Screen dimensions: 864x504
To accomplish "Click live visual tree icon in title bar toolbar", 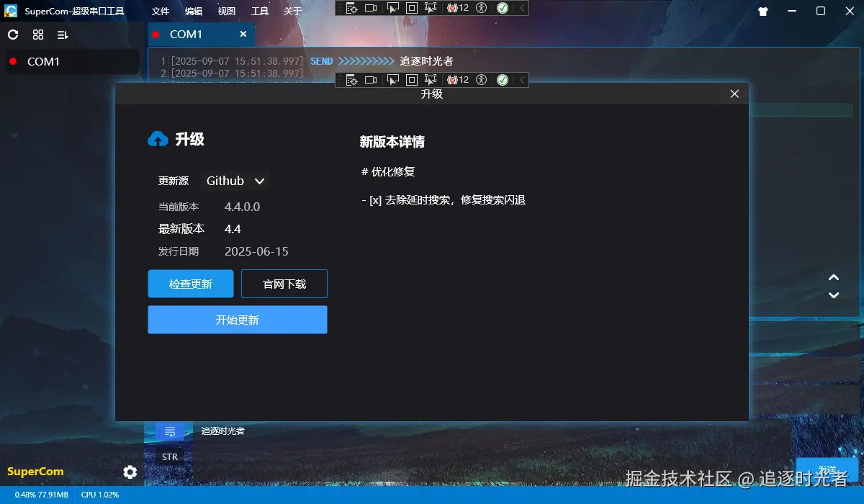I will tap(351, 8).
